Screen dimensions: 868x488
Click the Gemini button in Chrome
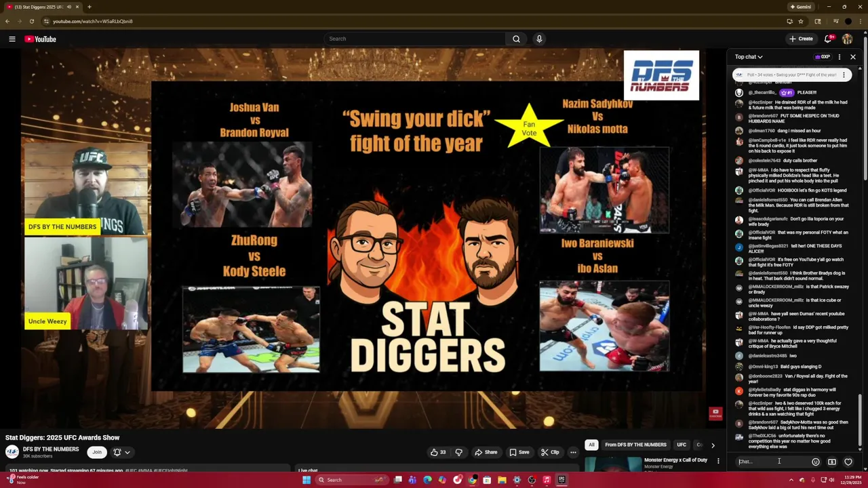(x=800, y=7)
